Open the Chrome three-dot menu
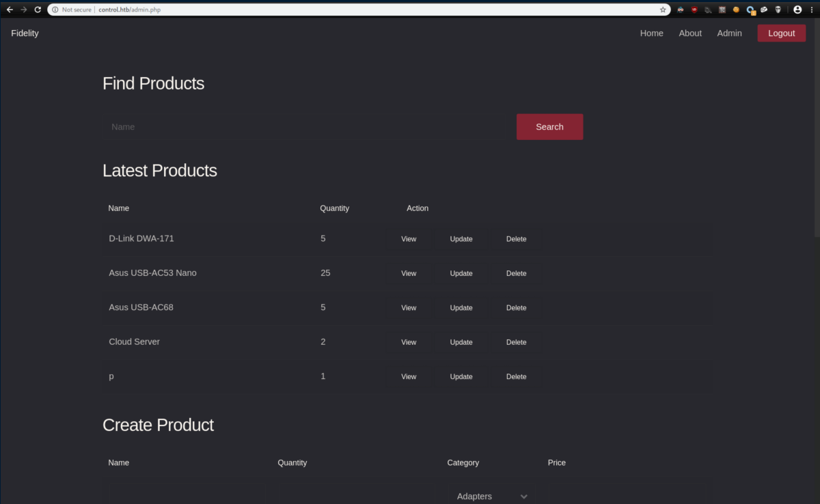820x504 pixels. point(810,10)
